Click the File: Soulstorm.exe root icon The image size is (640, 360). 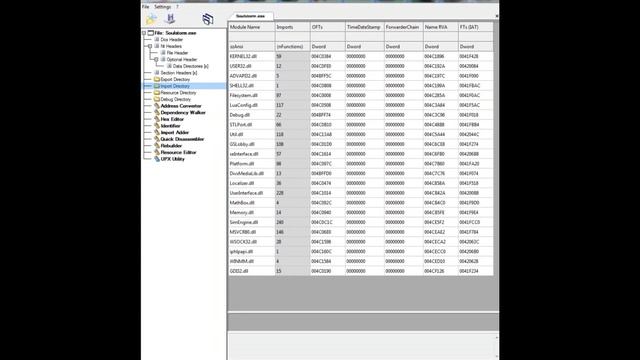pyautogui.click(x=151, y=33)
